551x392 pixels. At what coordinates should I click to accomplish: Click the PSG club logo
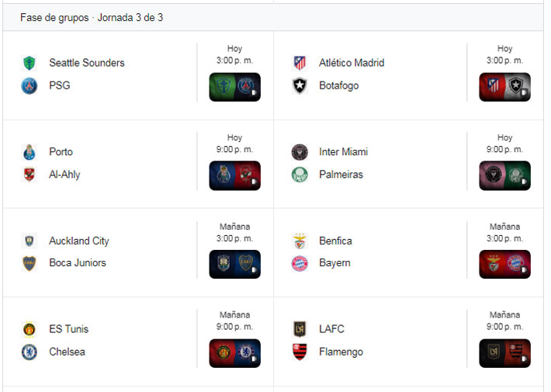tap(29, 86)
